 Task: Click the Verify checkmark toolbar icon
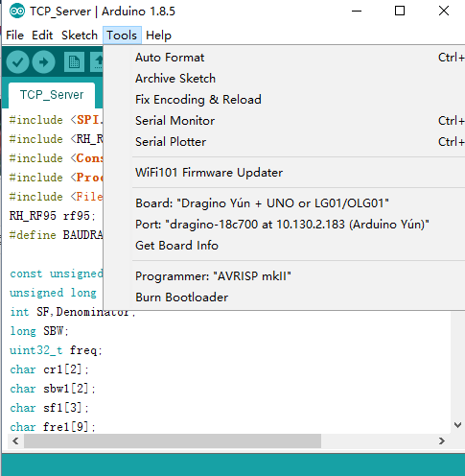click(x=17, y=62)
